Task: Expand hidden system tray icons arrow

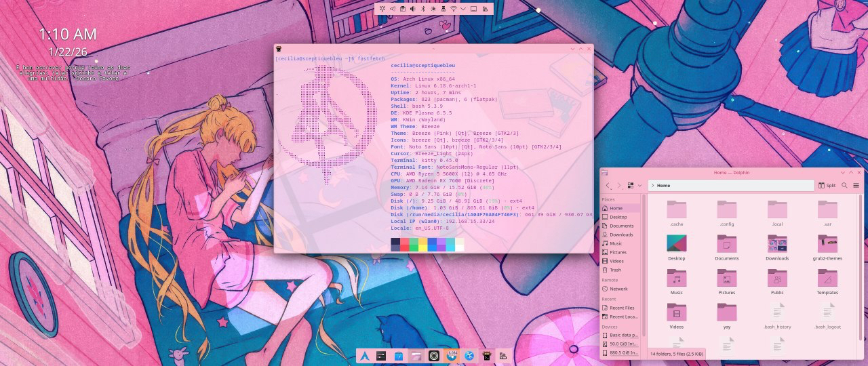Action: point(463,9)
